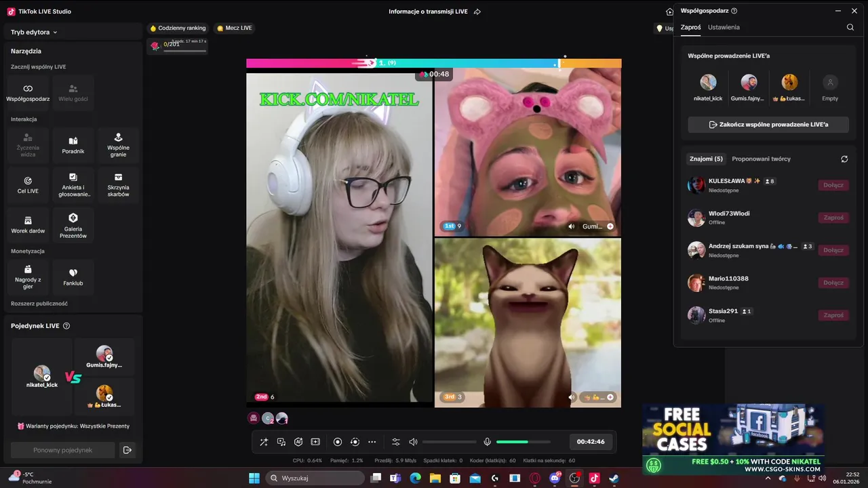Expand the Tryb edytora dropdown
The image size is (868, 488).
click(34, 32)
